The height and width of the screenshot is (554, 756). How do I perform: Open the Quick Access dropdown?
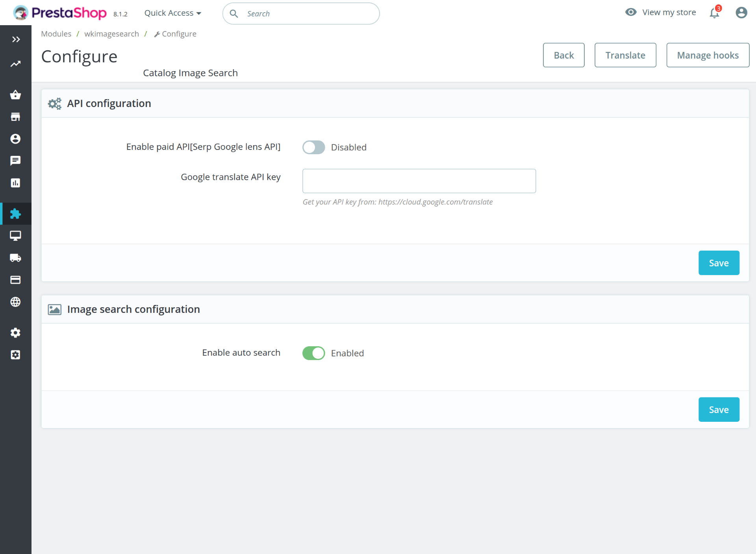pyautogui.click(x=172, y=13)
